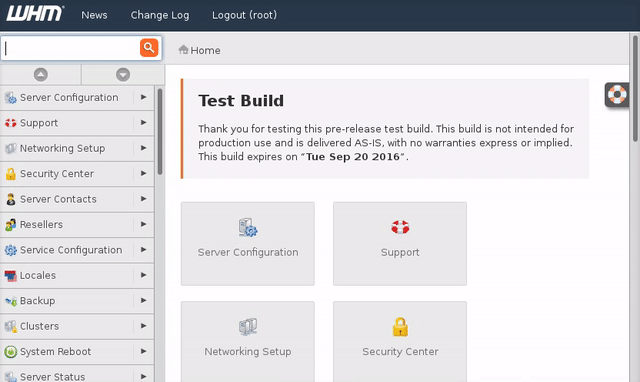Click Security Center sidebar padlock icon

tap(11, 173)
